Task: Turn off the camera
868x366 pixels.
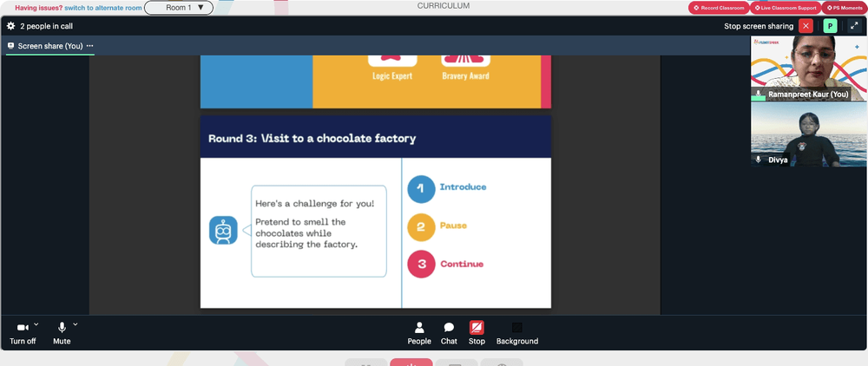Action: pos(23,334)
